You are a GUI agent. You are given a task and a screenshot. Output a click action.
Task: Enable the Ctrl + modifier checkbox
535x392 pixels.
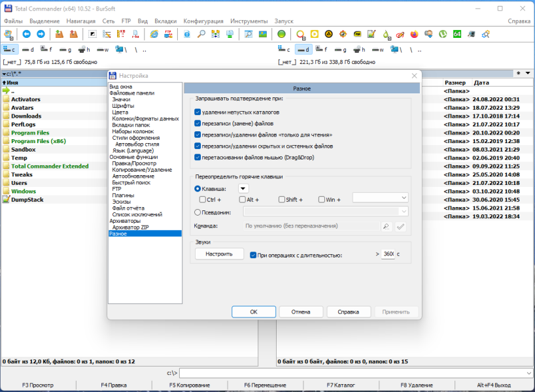pos(202,199)
